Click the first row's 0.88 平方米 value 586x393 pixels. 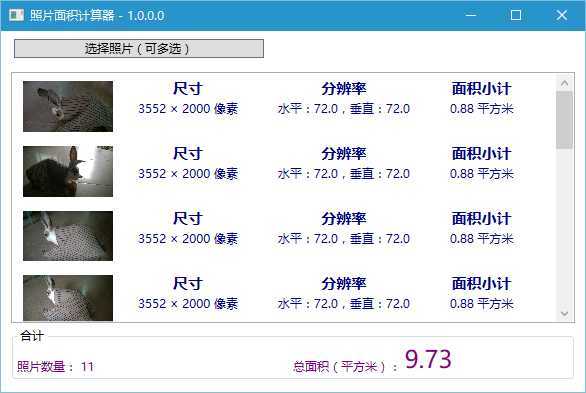coord(481,109)
